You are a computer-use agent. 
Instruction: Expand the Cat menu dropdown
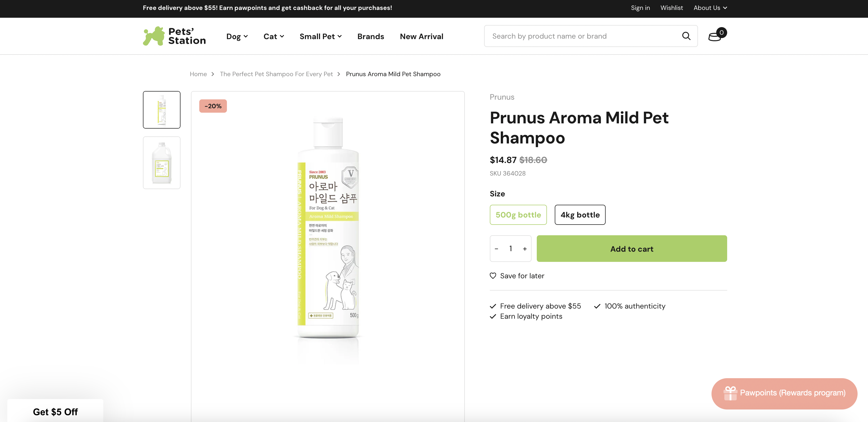click(x=273, y=37)
